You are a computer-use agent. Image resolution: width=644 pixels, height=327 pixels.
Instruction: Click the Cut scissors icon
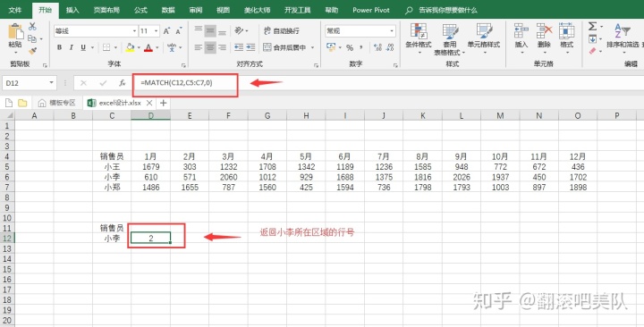coord(32,27)
